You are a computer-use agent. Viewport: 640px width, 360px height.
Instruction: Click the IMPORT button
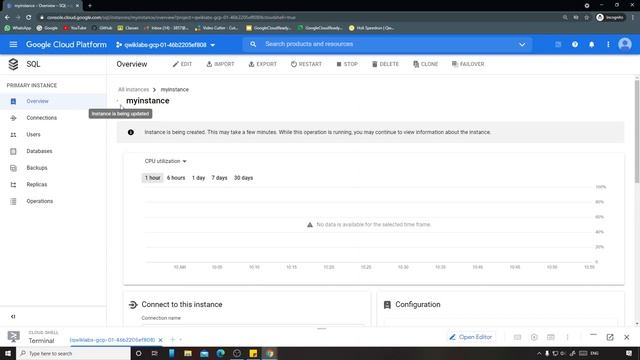220,64
